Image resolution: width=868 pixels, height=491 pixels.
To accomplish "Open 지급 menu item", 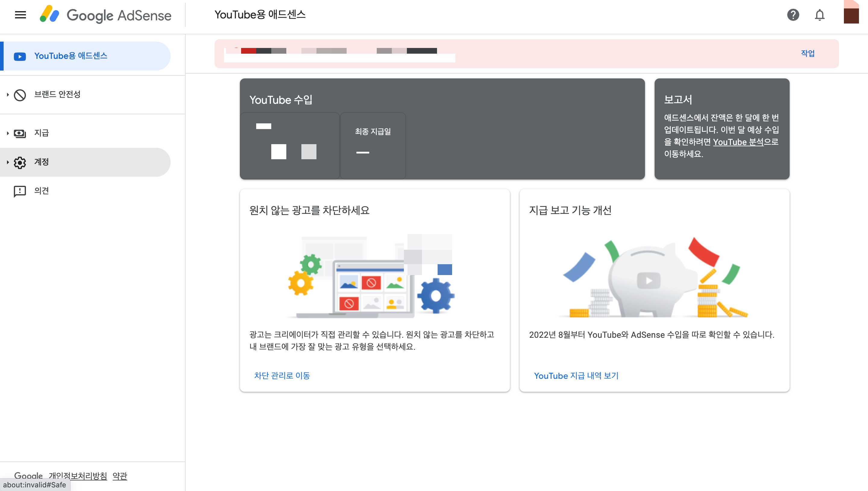I will [x=85, y=133].
